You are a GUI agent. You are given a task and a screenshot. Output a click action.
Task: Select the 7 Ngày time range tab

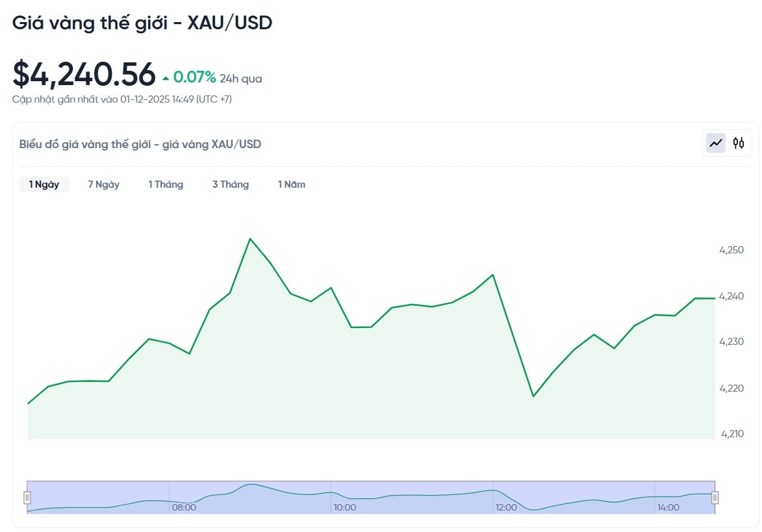point(104,184)
